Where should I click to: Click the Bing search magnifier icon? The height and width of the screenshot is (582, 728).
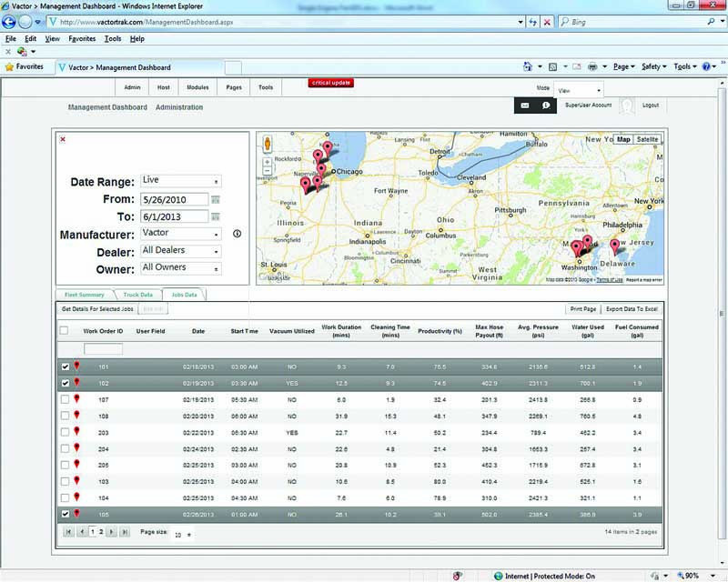(711, 22)
